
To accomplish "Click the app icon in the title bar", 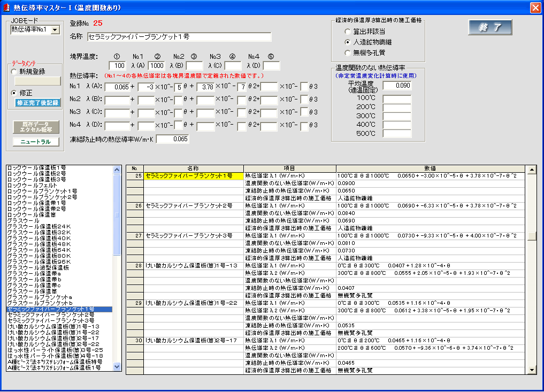I will (6, 7).
